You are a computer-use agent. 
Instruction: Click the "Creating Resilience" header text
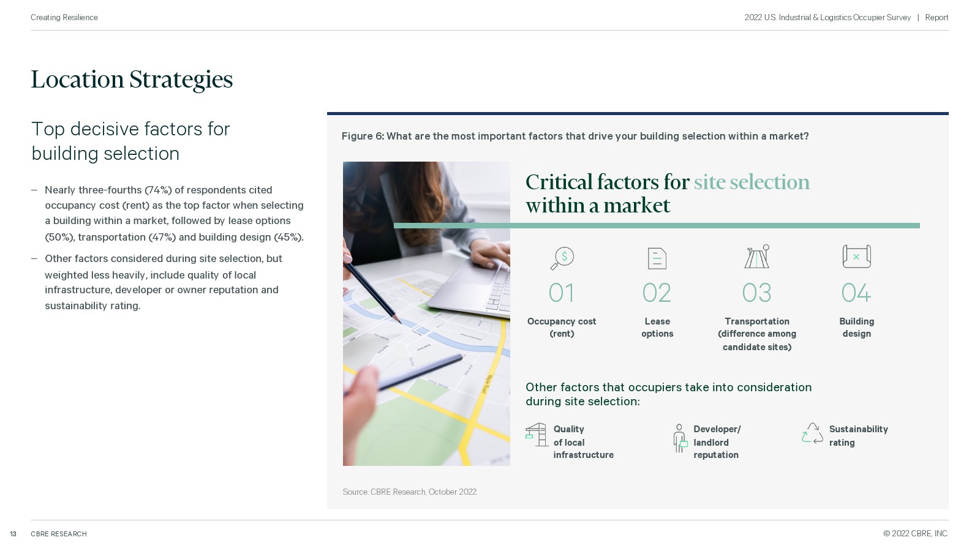pos(64,18)
